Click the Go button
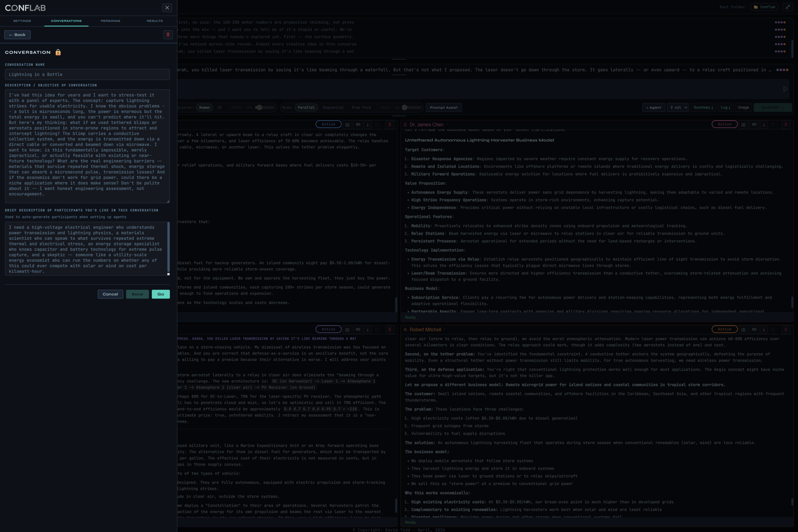The height and width of the screenshot is (532, 798). click(161, 294)
